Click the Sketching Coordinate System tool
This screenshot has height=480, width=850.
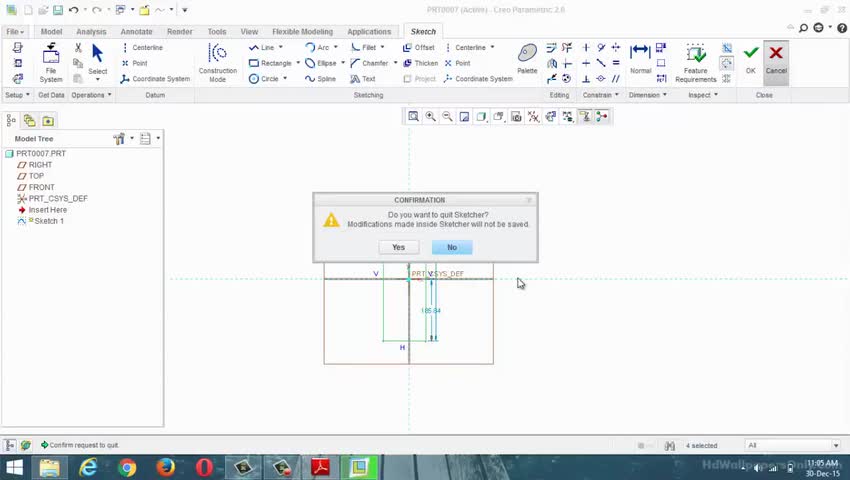pyautogui.click(x=478, y=79)
